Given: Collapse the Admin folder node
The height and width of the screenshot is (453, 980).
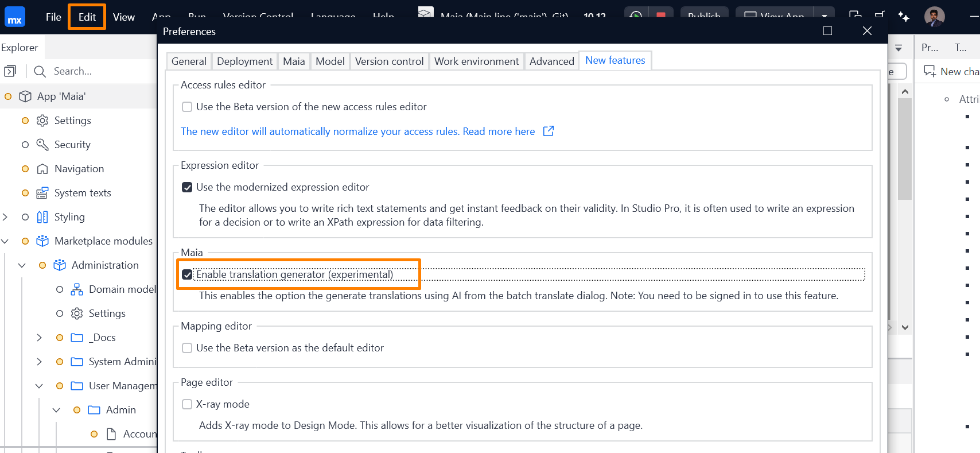Looking at the screenshot, I should (56, 410).
